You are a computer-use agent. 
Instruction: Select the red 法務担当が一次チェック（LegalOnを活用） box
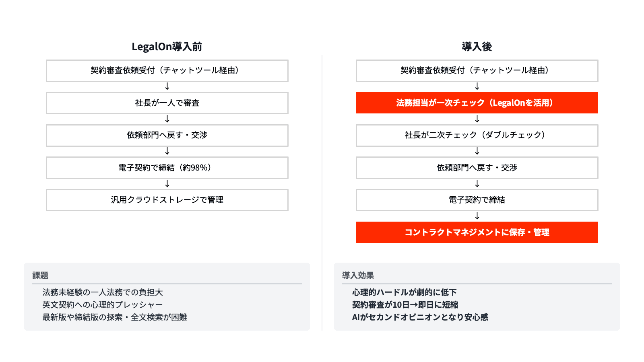[477, 103]
